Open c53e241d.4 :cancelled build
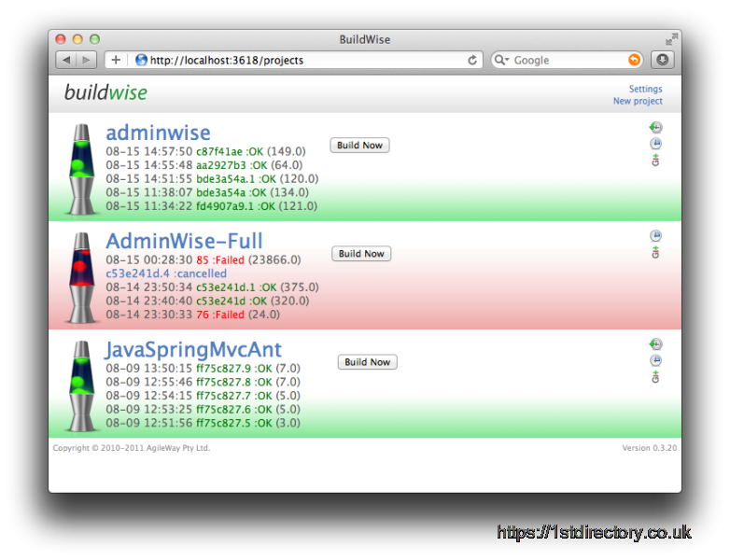The image size is (730, 560). pos(166,273)
